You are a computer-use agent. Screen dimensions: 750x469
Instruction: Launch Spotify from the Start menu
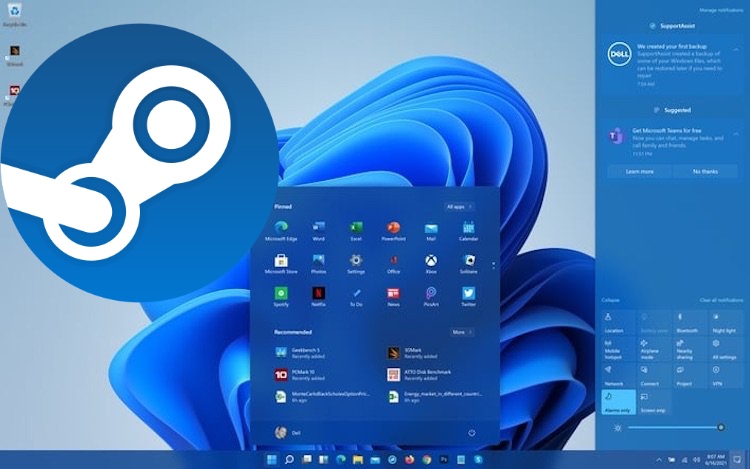(281, 296)
